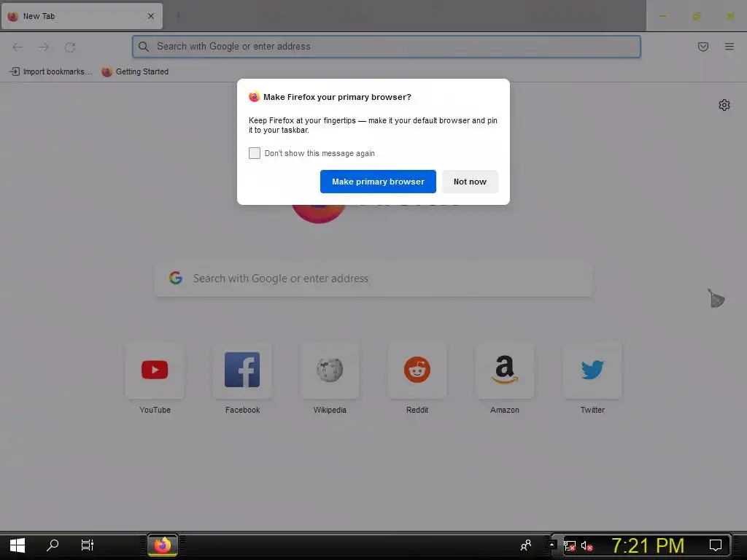The width and height of the screenshot is (747, 560).
Task: Click the magnifier icon in the address bar
Action: tap(144, 47)
